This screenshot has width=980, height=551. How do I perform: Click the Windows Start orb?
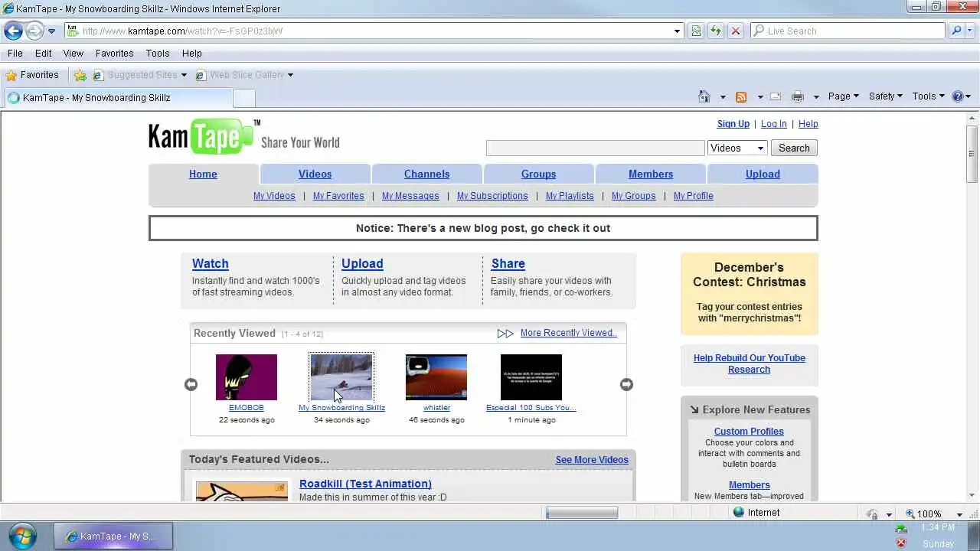pos(24,536)
